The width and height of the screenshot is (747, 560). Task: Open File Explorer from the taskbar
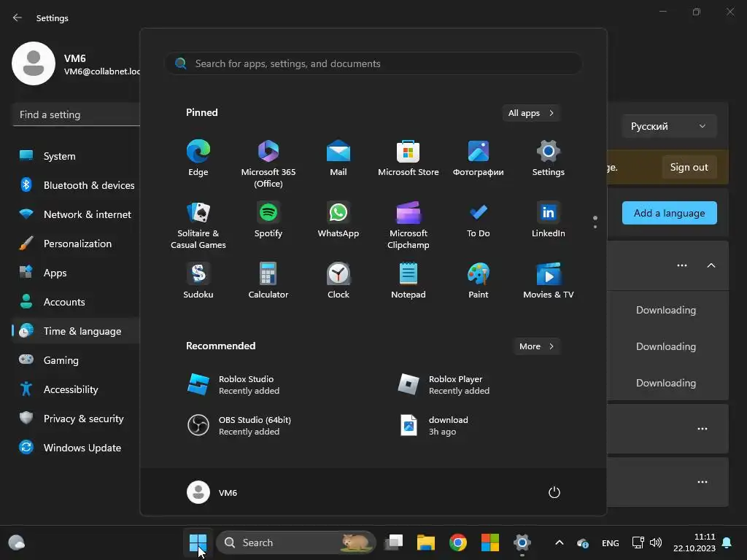(x=426, y=542)
